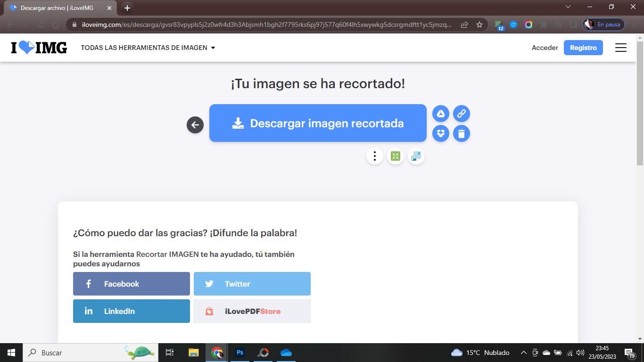This screenshot has width=644, height=362.
Task: Continue to the compress image tool icon
Action: tap(396, 156)
